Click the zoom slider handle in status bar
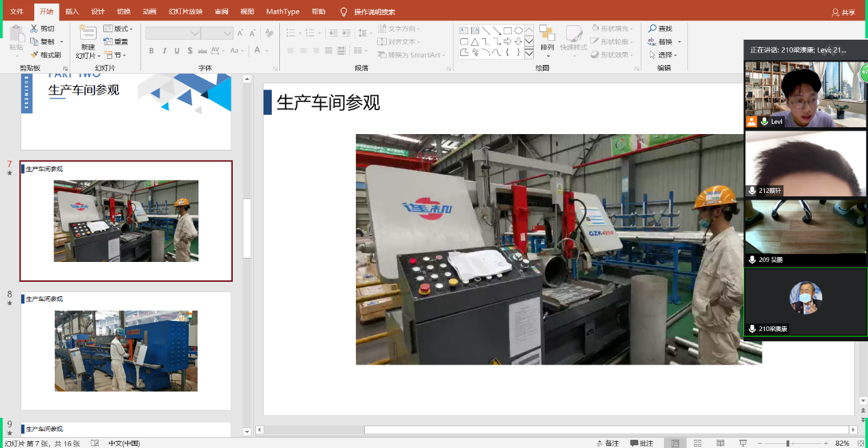The width and height of the screenshot is (868, 448). (788, 443)
